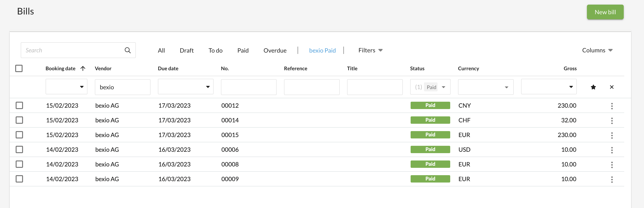Viewport: 644px width, 208px height.
Task: Open the bexio Paid saved filter
Action: (322, 50)
